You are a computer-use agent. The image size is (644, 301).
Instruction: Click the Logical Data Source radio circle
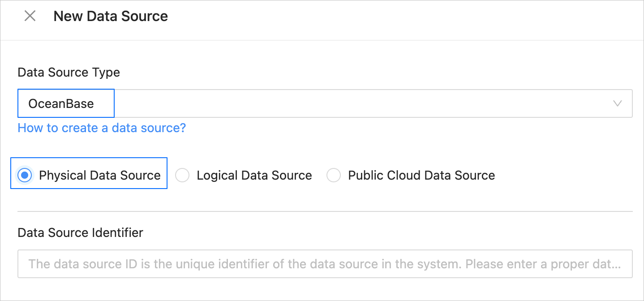tap(182, 175)
